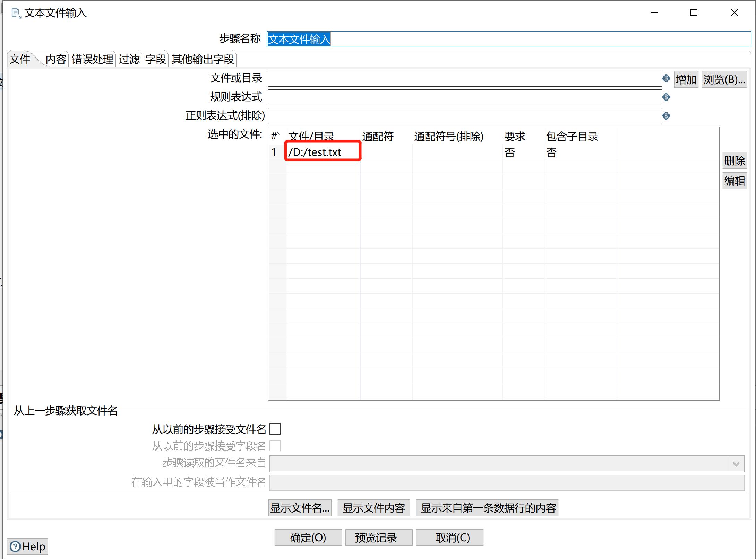This screenshot has height=559, width=756.
Task: Open 步骤读取的文件名来自 dropdown
Action: click(736, 464)
